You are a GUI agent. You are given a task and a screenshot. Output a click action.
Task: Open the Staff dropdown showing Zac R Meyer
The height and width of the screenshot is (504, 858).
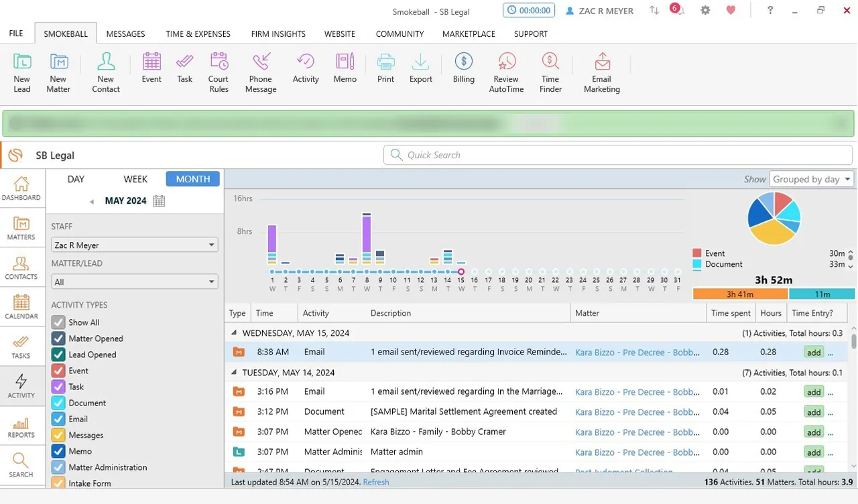tap(135, 245)
